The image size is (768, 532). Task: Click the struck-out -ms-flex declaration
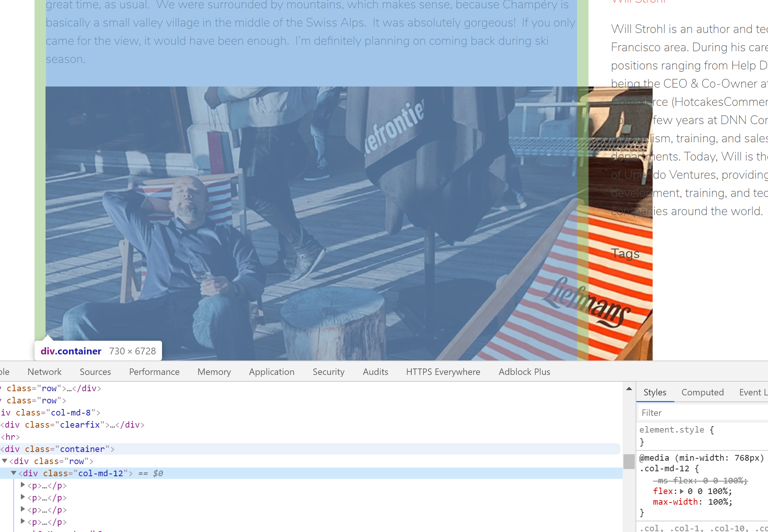pos(700,481)
